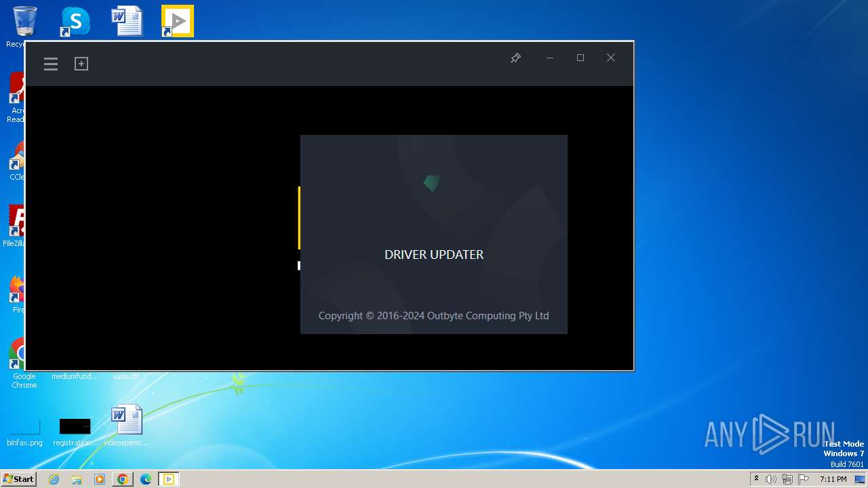Pin the window with the pin icon
Screen dimensions: 868x488
click(x=515, y=58)
